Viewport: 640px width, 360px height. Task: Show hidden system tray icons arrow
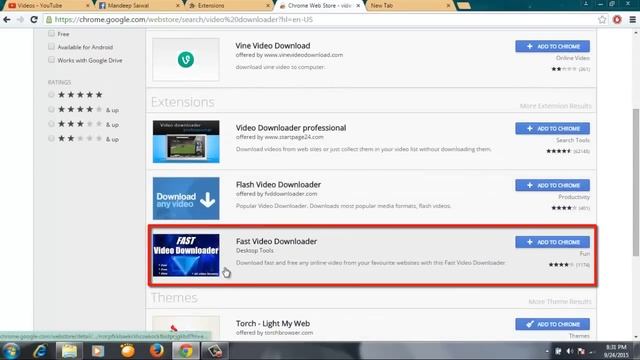tap(547, 351)
